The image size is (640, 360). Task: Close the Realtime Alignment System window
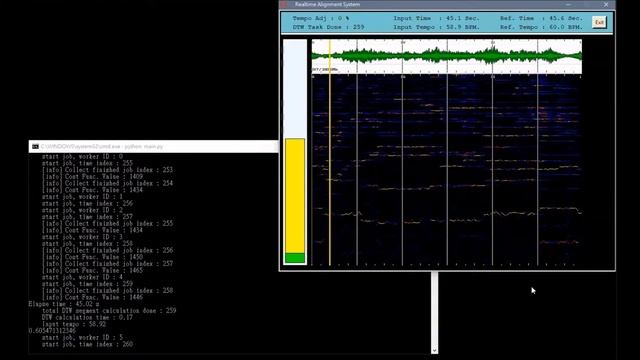coord(606,4)
